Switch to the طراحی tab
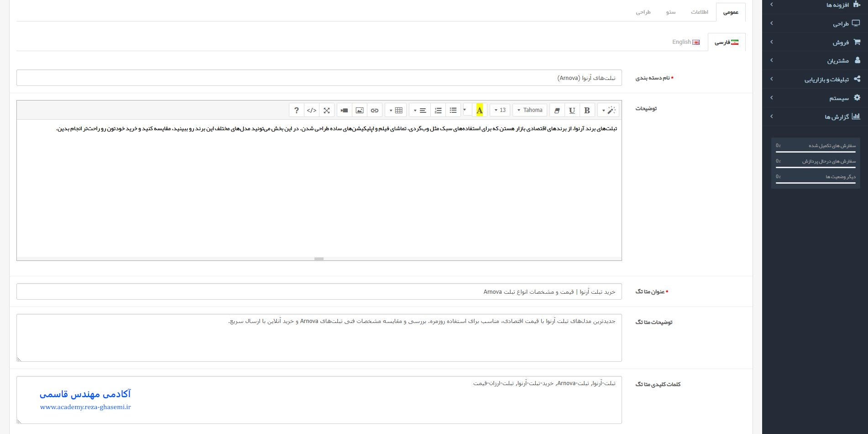This screenshot has width=868, height=434. click(x=643, y=12)
